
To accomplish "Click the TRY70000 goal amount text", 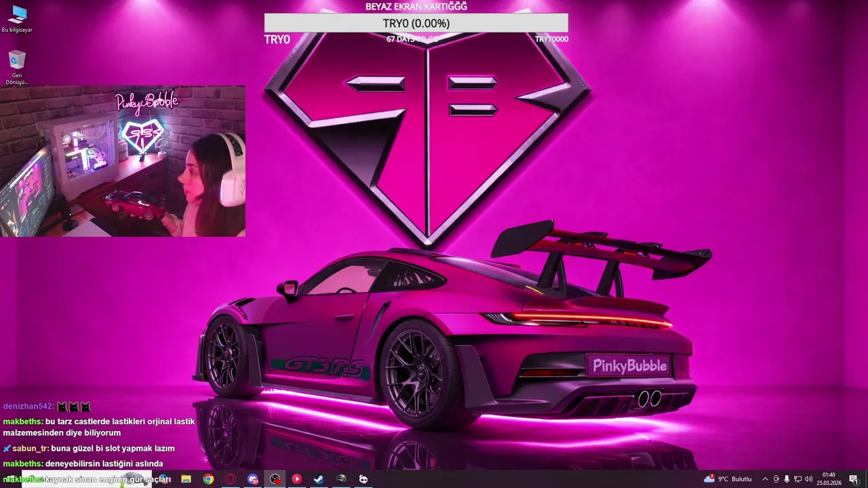I will [551, 39].
